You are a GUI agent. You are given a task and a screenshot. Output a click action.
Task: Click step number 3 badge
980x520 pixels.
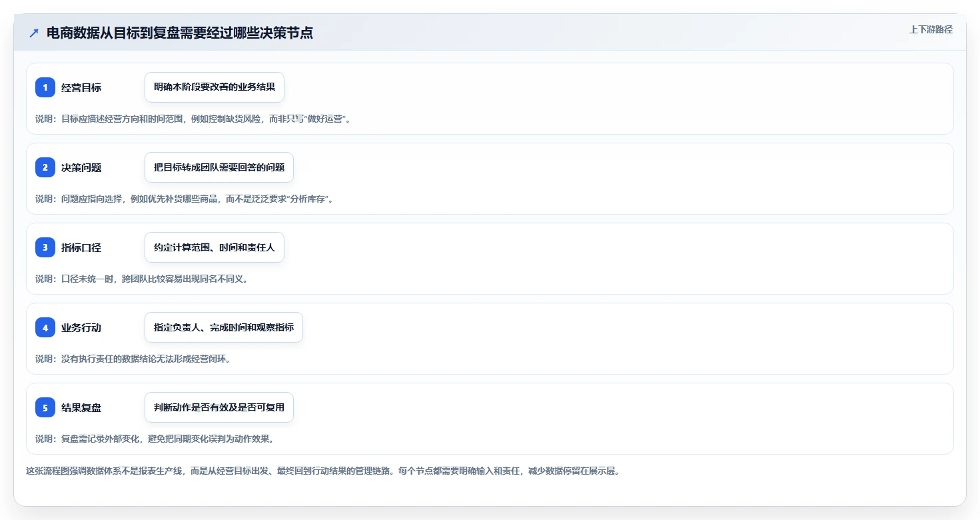tap(45, 247)
